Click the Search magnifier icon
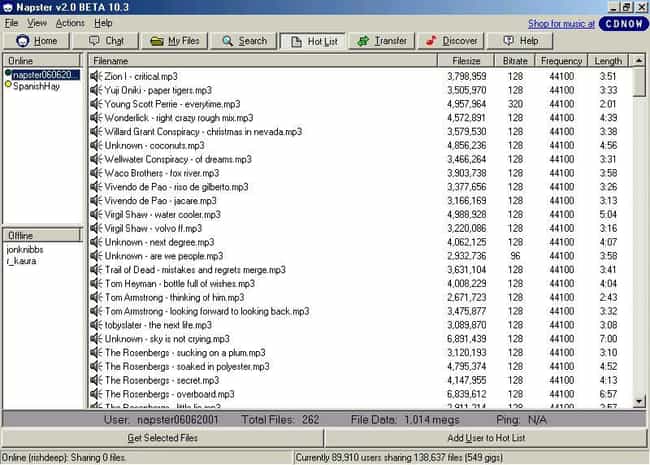650x465 pixels. 227,41
